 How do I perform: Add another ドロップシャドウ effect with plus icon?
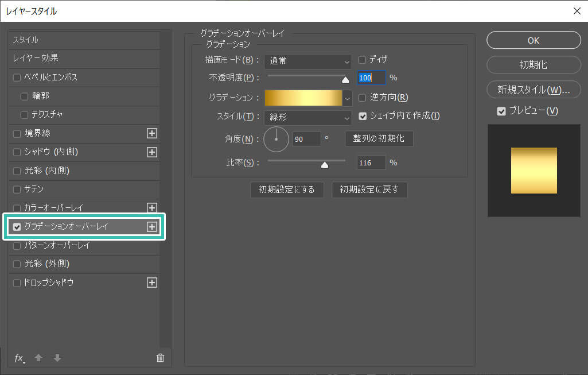152,283
